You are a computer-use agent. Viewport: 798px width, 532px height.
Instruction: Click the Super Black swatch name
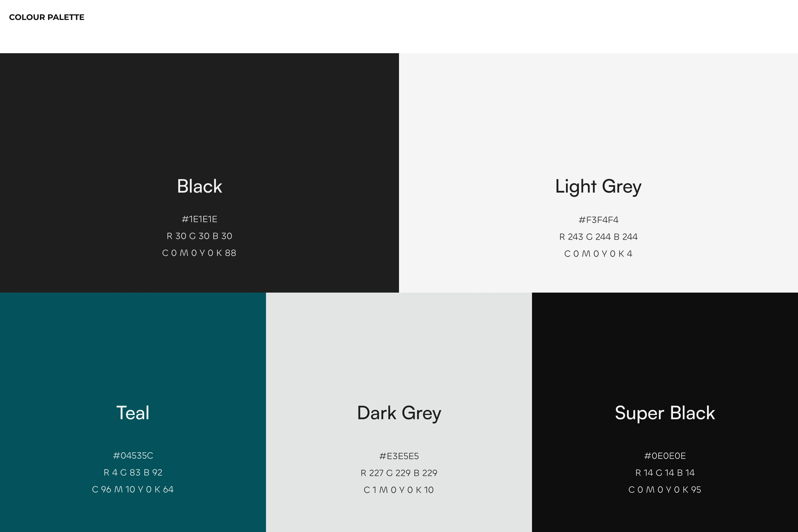pyautogui.click(x=665, y=413)
